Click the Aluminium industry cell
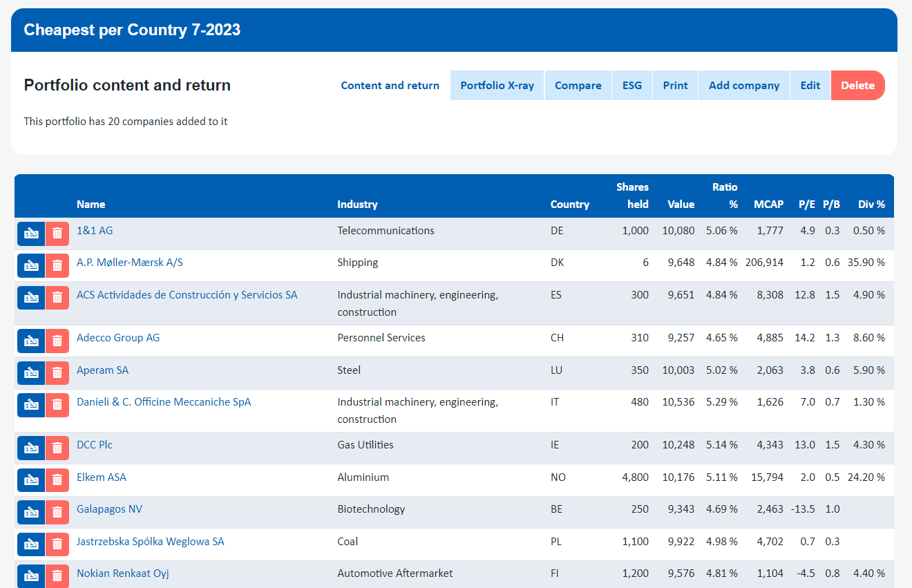Image resolution: width=912 pixels, height=588 pixels. coord(363,477)
